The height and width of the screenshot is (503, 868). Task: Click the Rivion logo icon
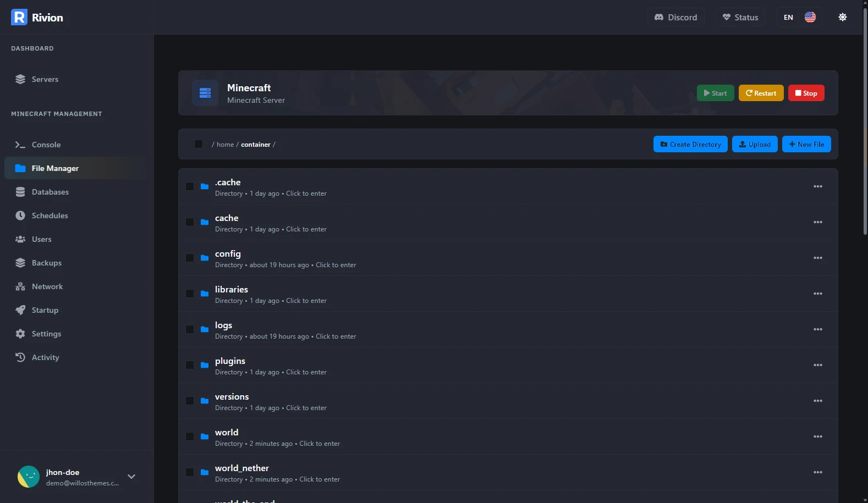coord(19,17)
